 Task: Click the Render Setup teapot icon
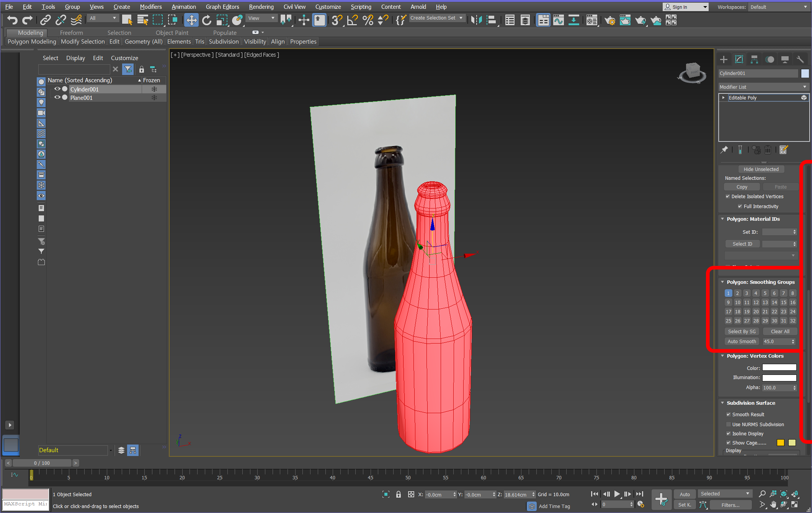609,20
